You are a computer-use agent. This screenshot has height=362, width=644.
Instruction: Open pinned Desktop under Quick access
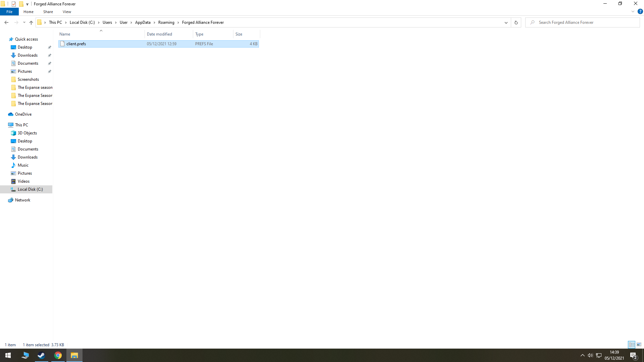point(25,47)
